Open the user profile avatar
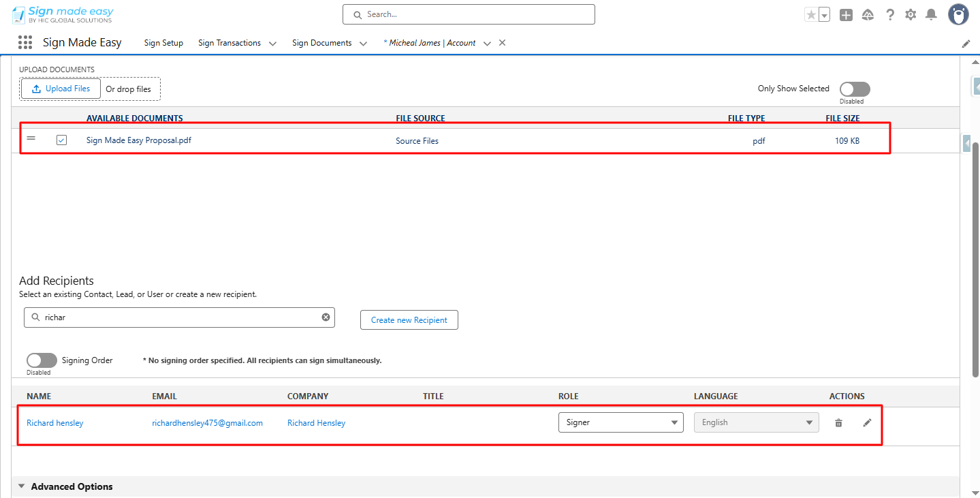This screenshot has height=498, width=980. tap(958, 14)
